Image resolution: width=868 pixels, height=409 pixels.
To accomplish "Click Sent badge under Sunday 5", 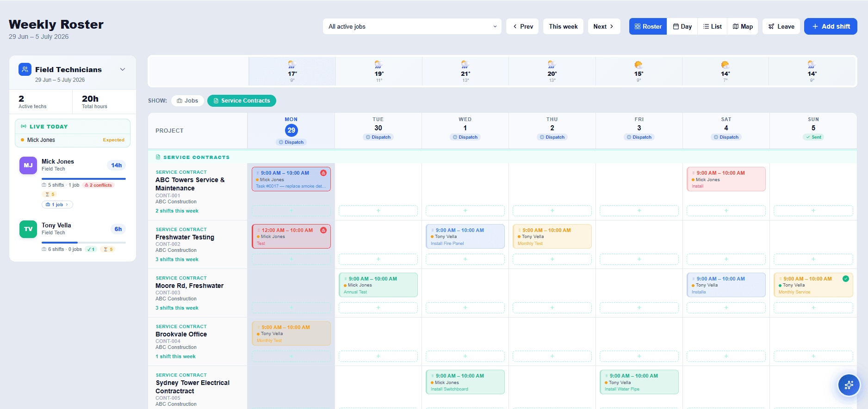I will pos(813,137).
